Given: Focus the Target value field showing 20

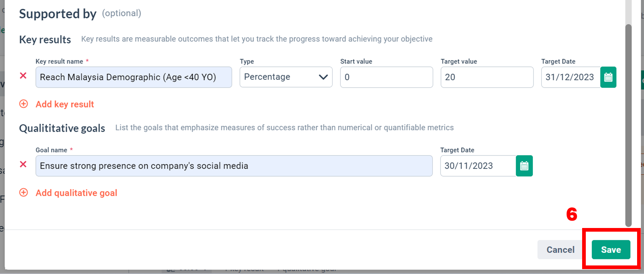Looking at the screenshot, I should (x=487, y=77).
